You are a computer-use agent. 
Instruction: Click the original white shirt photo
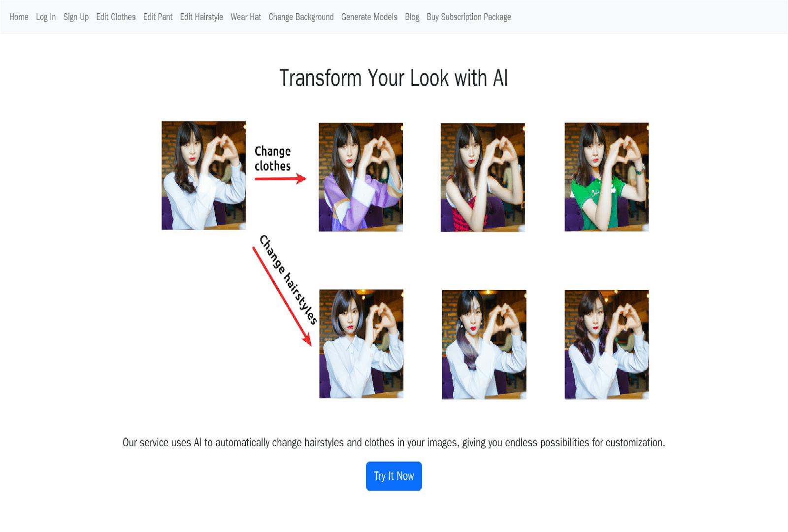203,175
